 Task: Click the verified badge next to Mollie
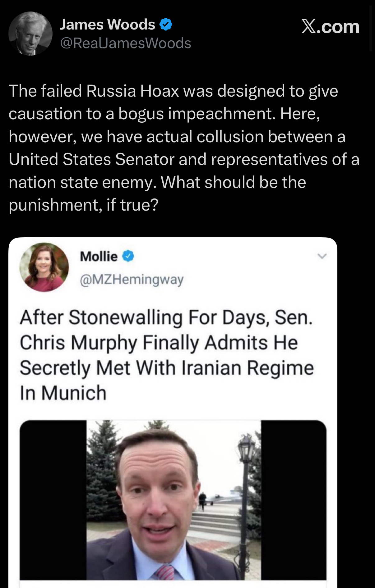click(x=128, y=256)
